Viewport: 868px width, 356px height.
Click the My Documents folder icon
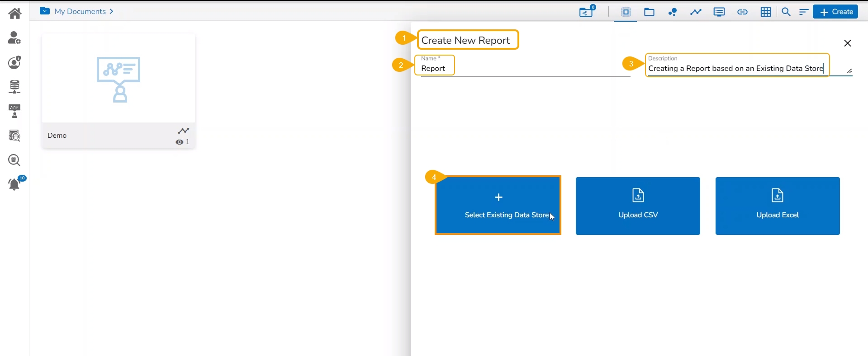pos(45,11)
